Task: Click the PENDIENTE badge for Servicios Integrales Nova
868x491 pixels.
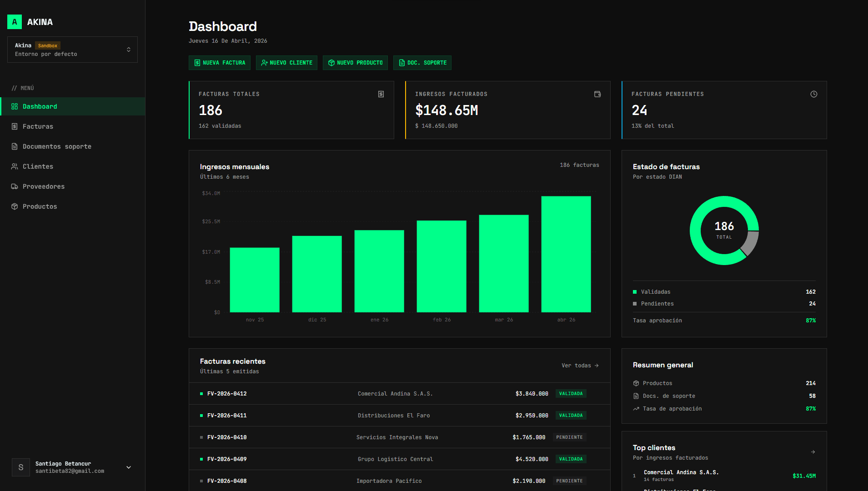Action: 569,437
